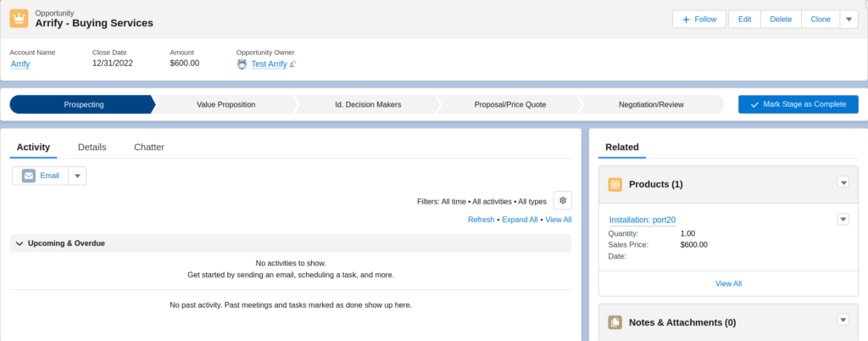Open the Arrify account link
Image resolution: width=868 pixels, height=341 pixels.
pyautogui.click(x=20, y=64)
